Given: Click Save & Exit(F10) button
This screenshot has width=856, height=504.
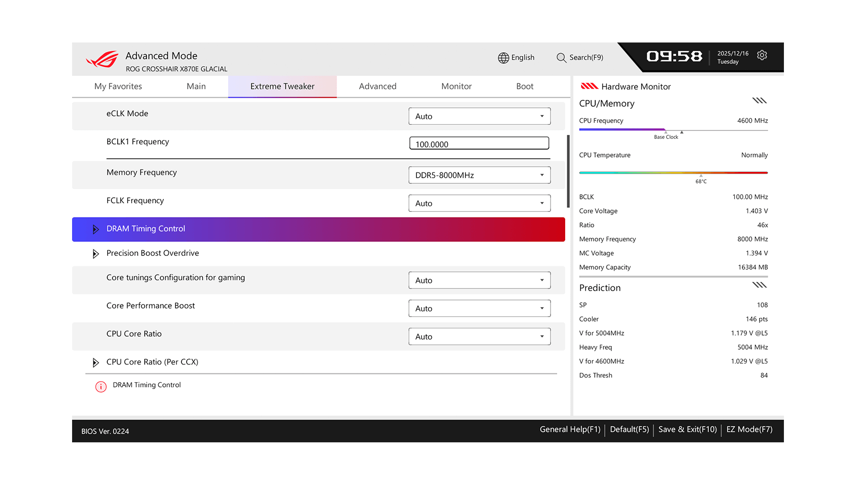Looking at the screenshot, I should tap(687, 429).
